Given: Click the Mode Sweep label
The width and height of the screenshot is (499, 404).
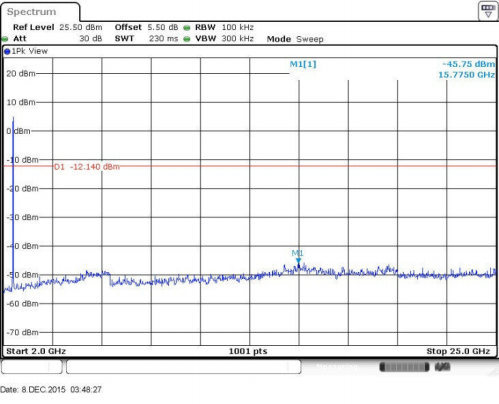Looking at the screenshot, I should 295,39.
